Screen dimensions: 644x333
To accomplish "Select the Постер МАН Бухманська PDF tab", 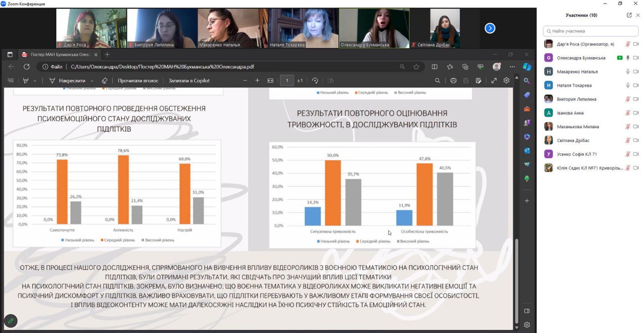I will point(60,54).
